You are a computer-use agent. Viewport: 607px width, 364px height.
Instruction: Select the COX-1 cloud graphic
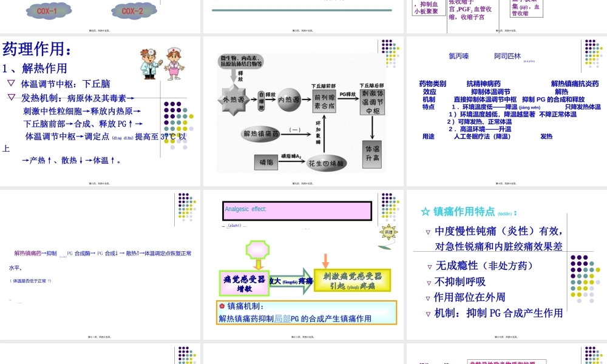(49, 10)
